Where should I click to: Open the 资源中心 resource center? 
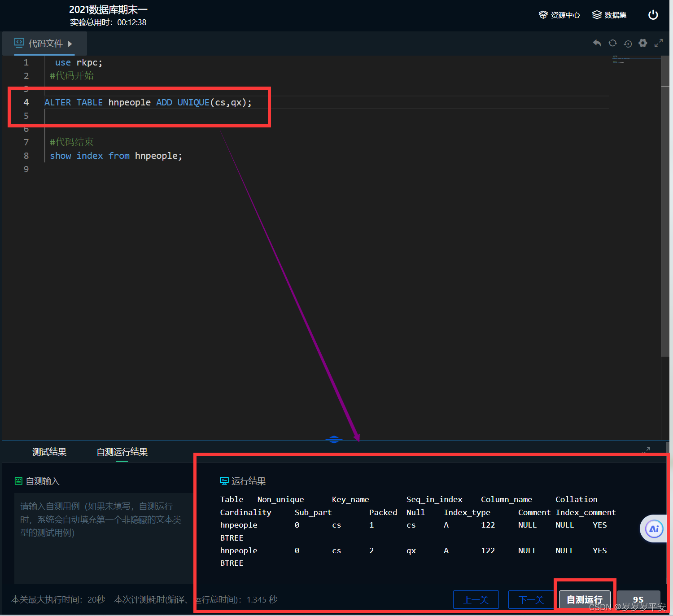559,15
